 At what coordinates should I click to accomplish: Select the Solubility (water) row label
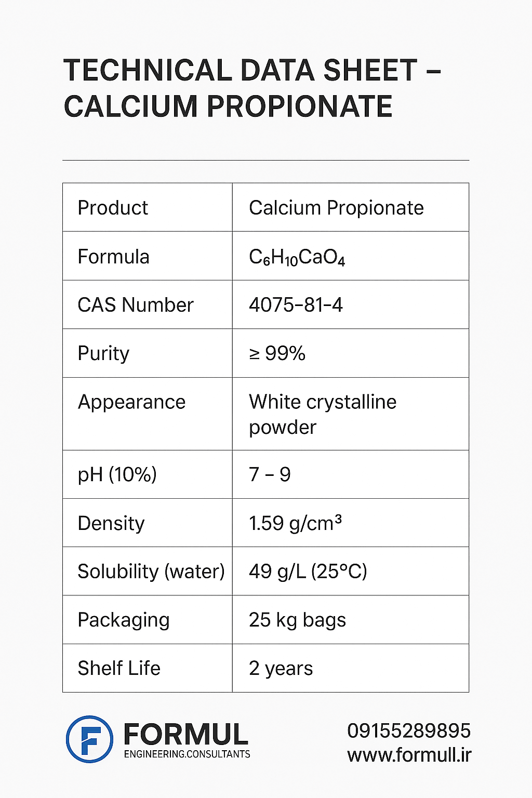tap(151, 571)
